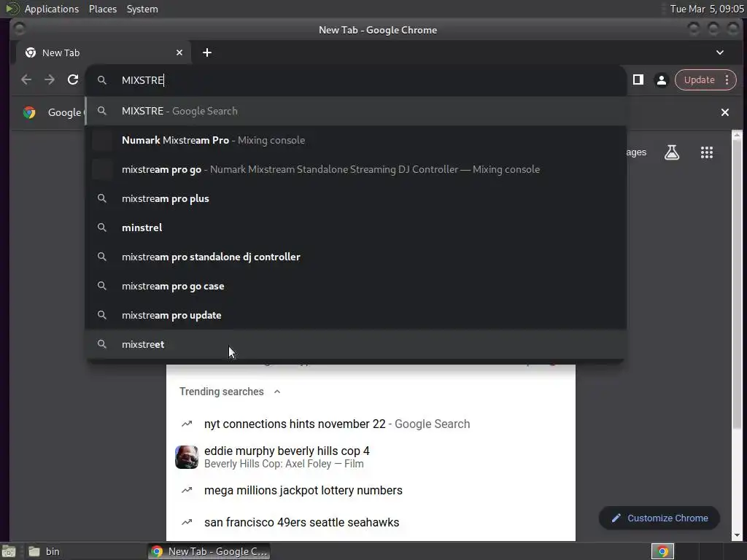The width and height of the screenshot is (747, 560).
Task: Select the 'mixstreet' suggestion
Action: 355,344
